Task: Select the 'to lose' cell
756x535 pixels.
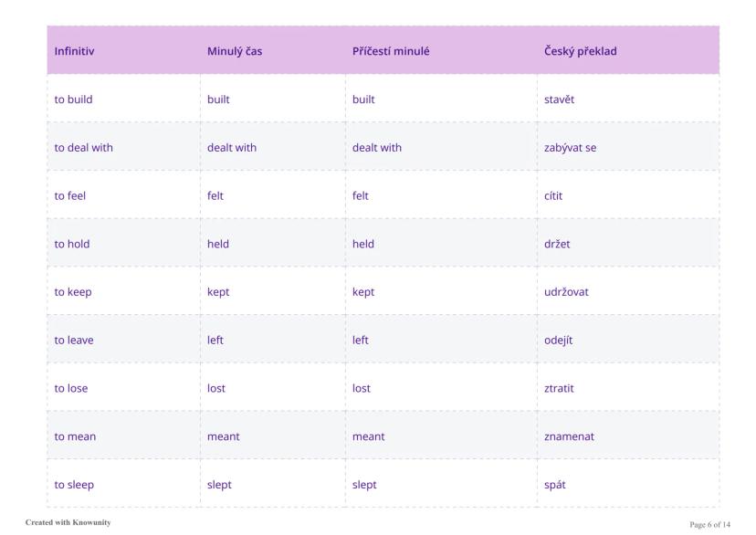Action: coord(71,388)
